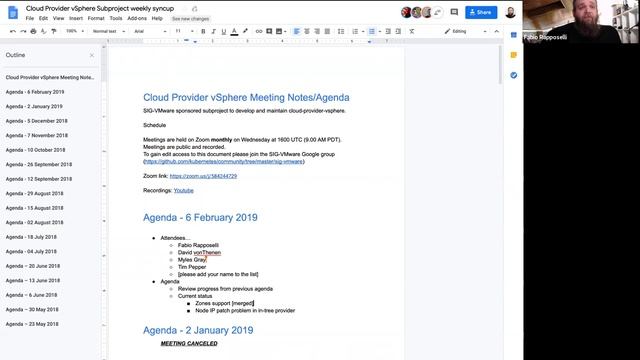Open the text color picker

point(234,31)
